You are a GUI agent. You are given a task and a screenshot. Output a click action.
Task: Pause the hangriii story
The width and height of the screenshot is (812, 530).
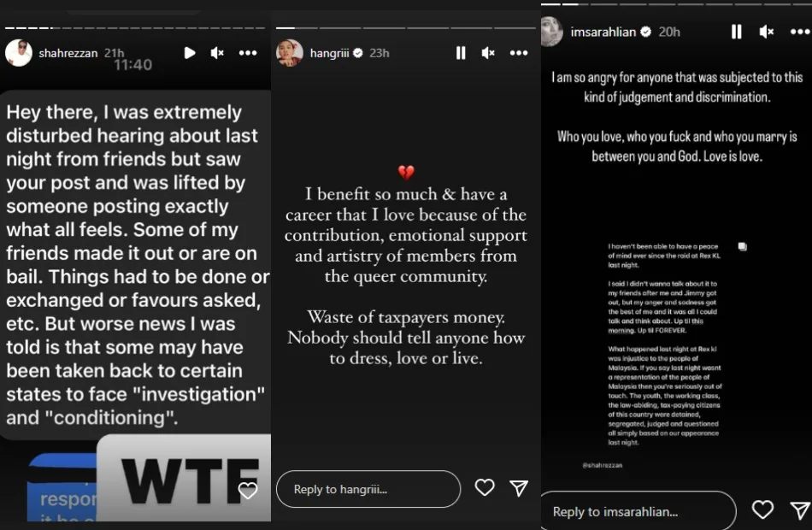coord(461,53)
